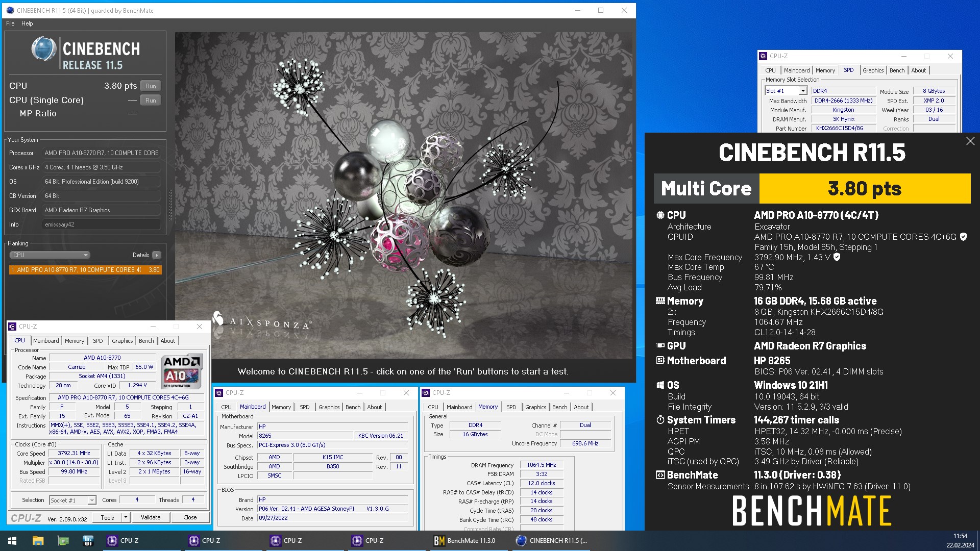Close the BenchMate result overlay
Viewport: 980px width, 551px height.
(970, 141)
